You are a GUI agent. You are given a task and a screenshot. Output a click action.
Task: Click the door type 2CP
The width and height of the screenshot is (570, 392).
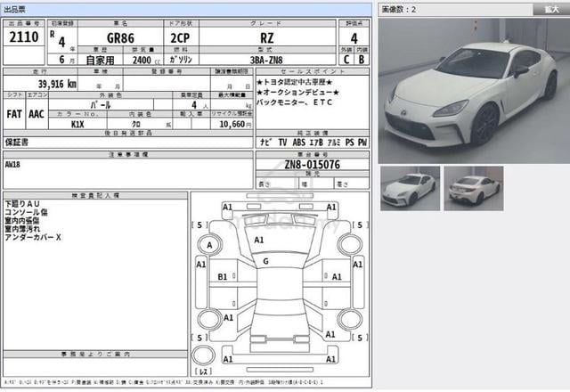180,37
